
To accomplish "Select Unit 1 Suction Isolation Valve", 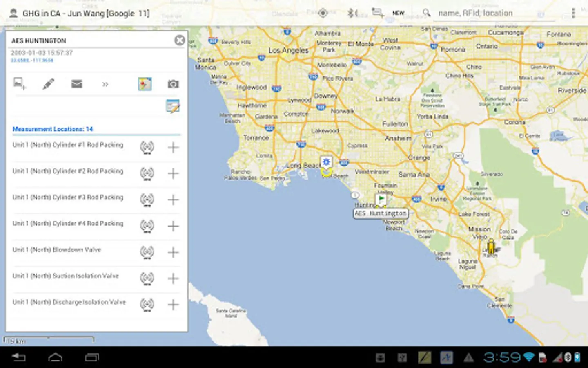I will (x=66, y=276).
